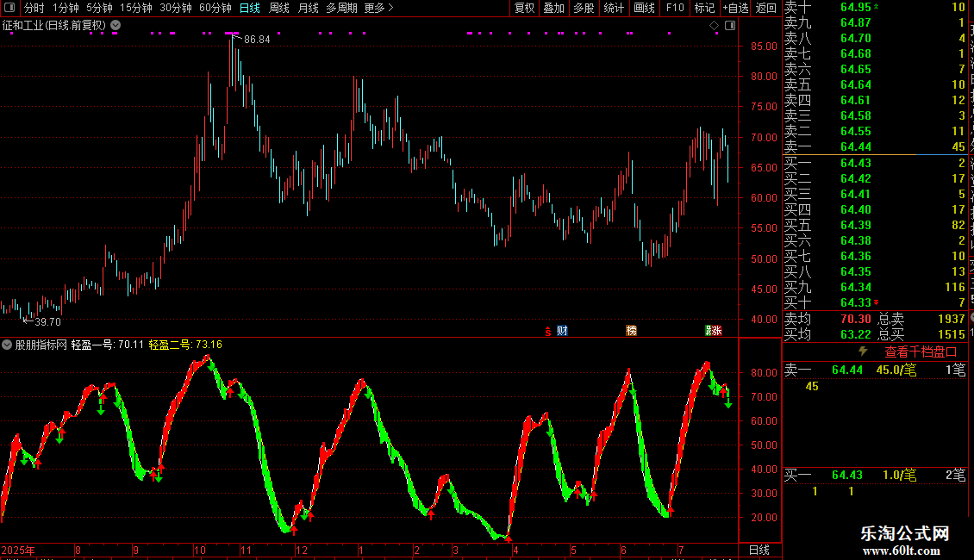Open F10 company information
974x560 pixels.
click(675, 8)
